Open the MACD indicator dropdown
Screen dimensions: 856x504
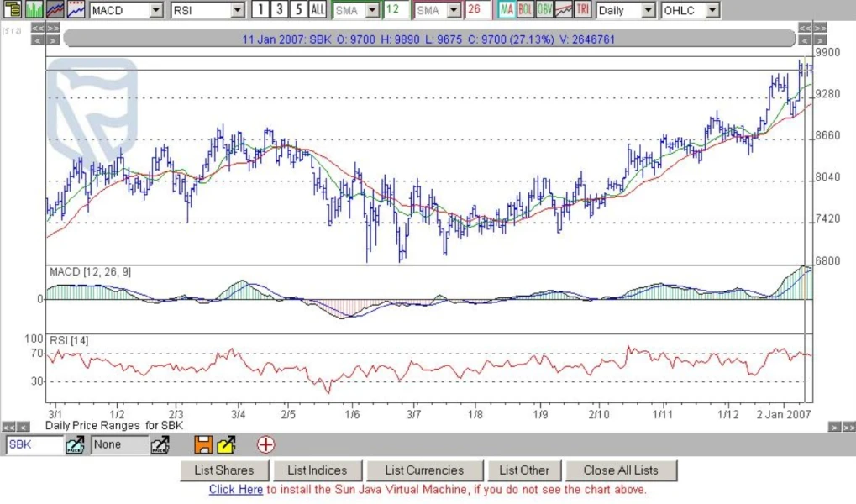click(156, 11)
